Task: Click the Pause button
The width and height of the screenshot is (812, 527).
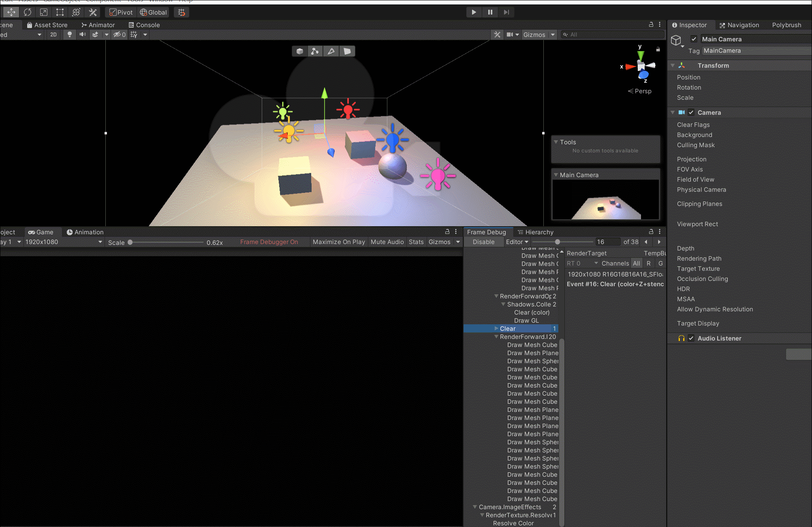Action: pyautogui.click(x=490, y=12)
